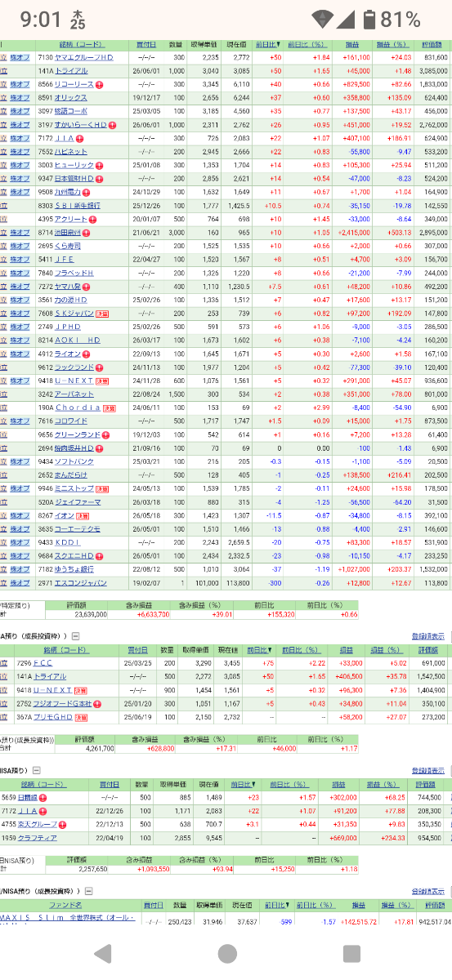Tap the red plus icon beside すかいらーくHD
452x980 pixels.
click(x=112, y=125)
